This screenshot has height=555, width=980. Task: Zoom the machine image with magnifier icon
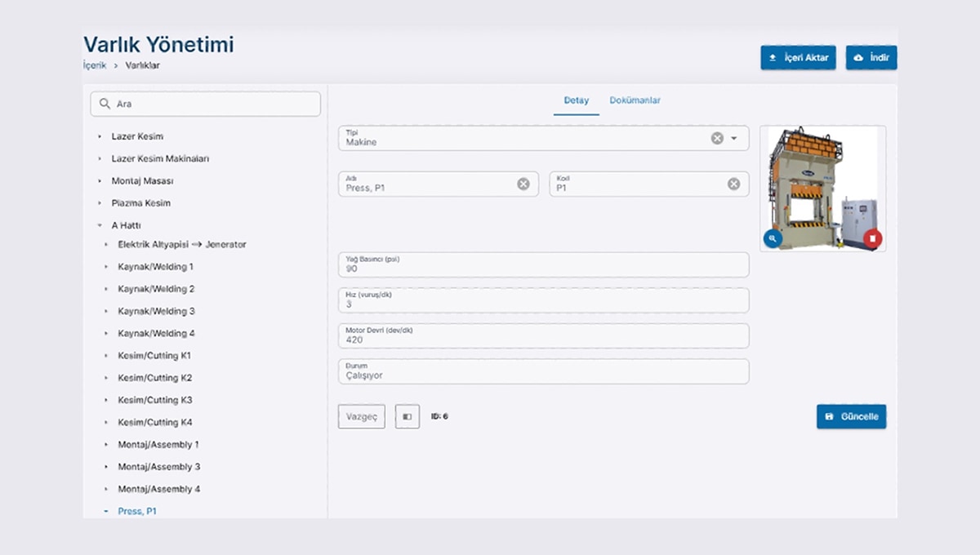click(773, 238)
